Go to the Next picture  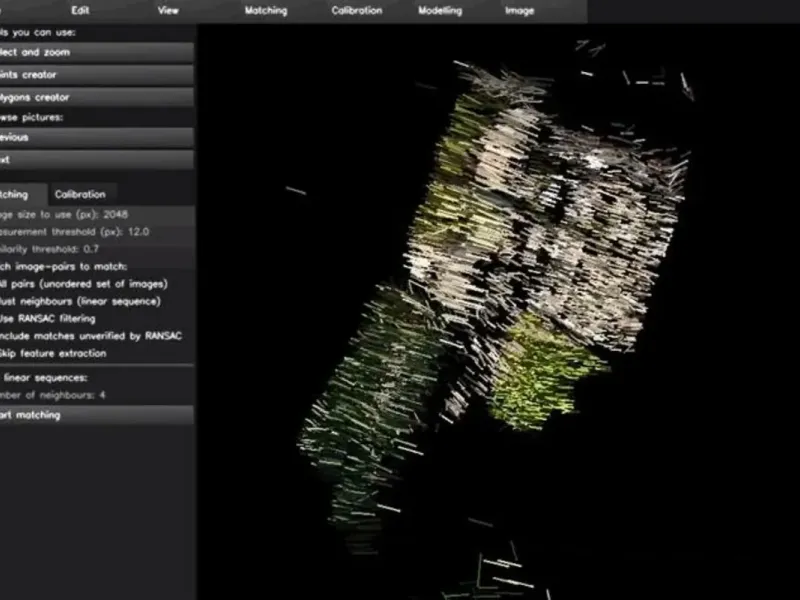point(96,160)
